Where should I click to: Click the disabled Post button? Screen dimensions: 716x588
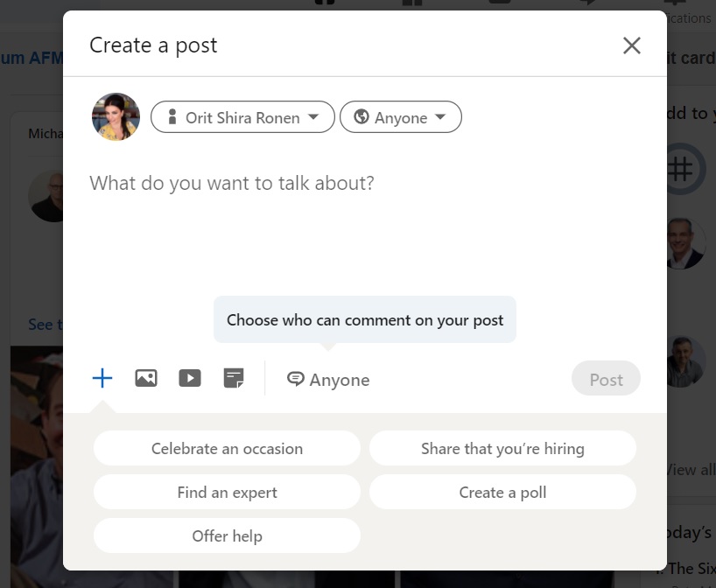pos(606,379)
